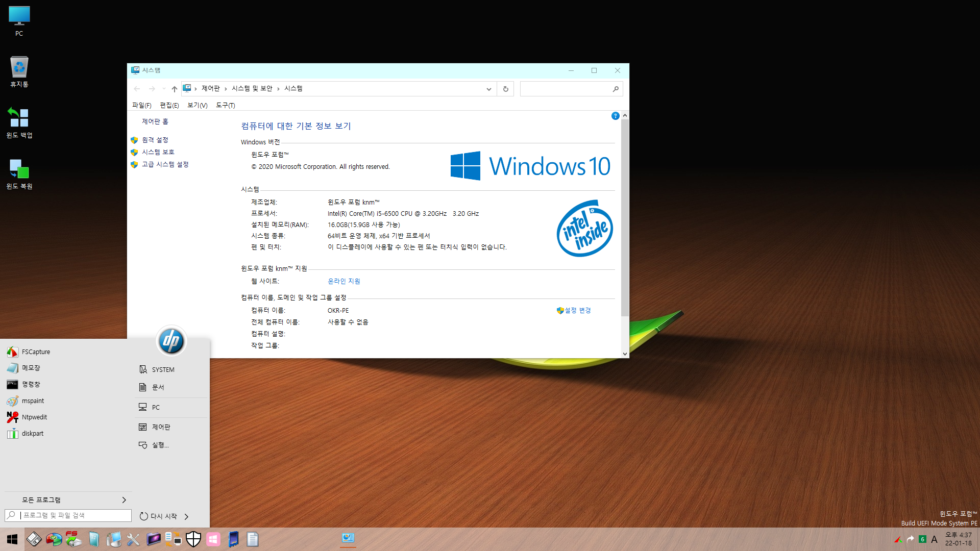Open the 파일(F) menu

(142, 105)
